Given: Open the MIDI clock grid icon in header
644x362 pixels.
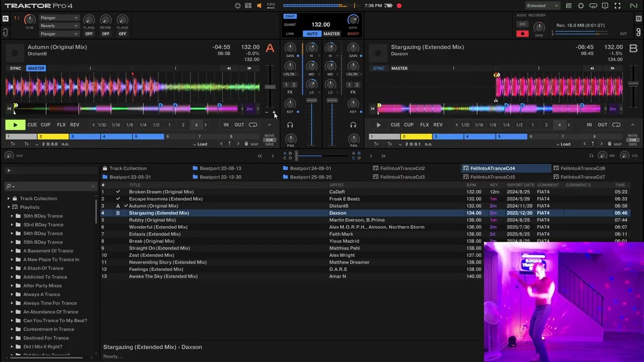Looking at the screenshot, I should point(248,6).
